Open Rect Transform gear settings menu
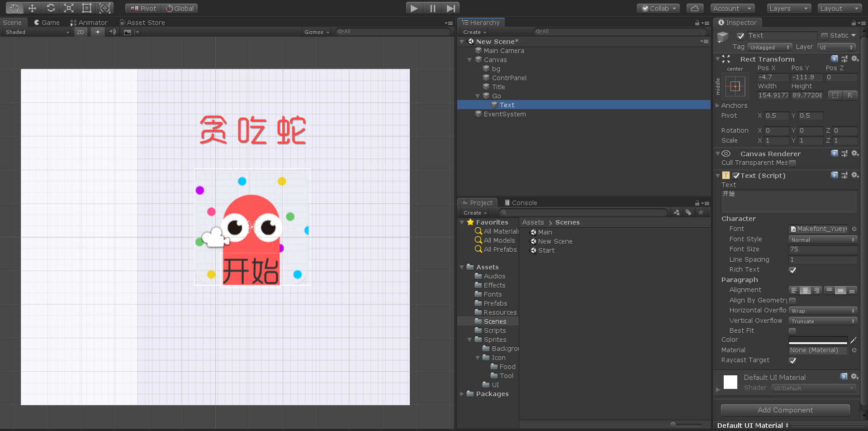 [855, 59]
